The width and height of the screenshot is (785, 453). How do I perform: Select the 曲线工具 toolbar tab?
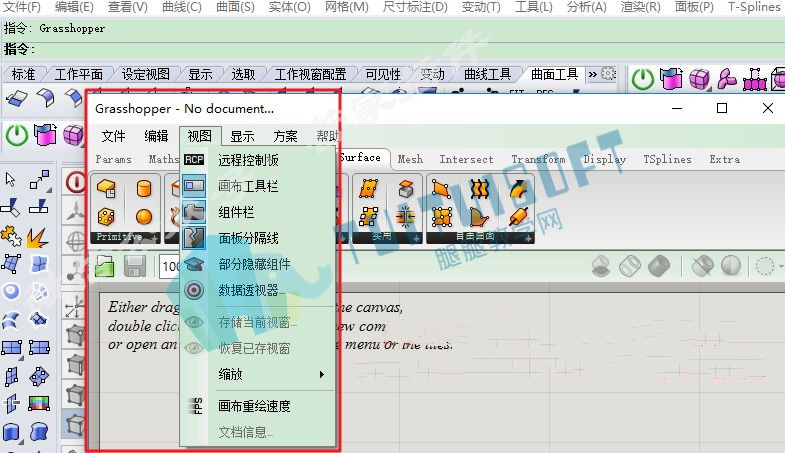(x=488, y=75)
